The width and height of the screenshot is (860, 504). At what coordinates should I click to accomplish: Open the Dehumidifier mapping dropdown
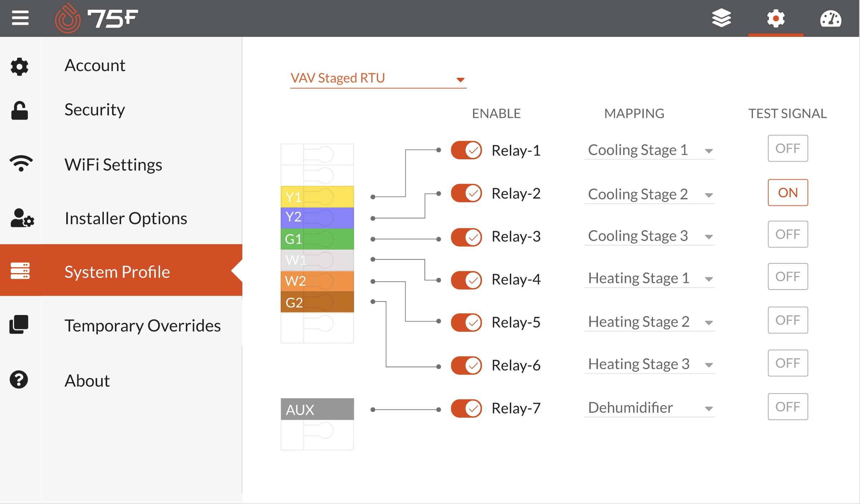pos(649,408)
